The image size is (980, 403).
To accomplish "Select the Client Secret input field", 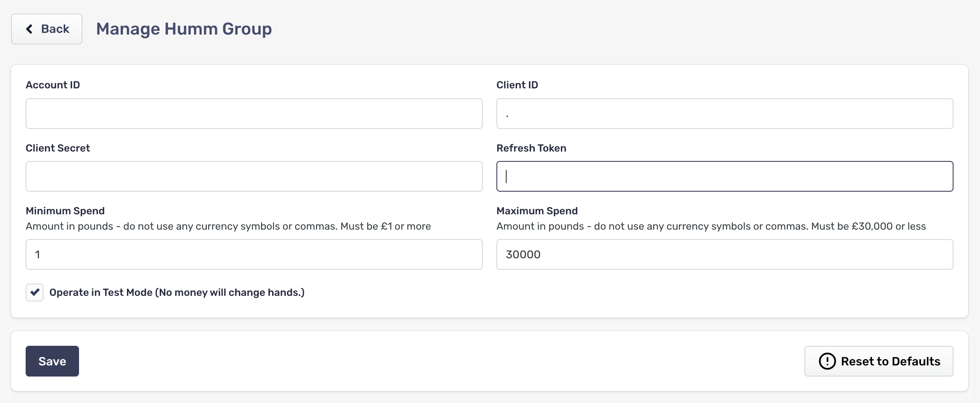I will 254,176.
